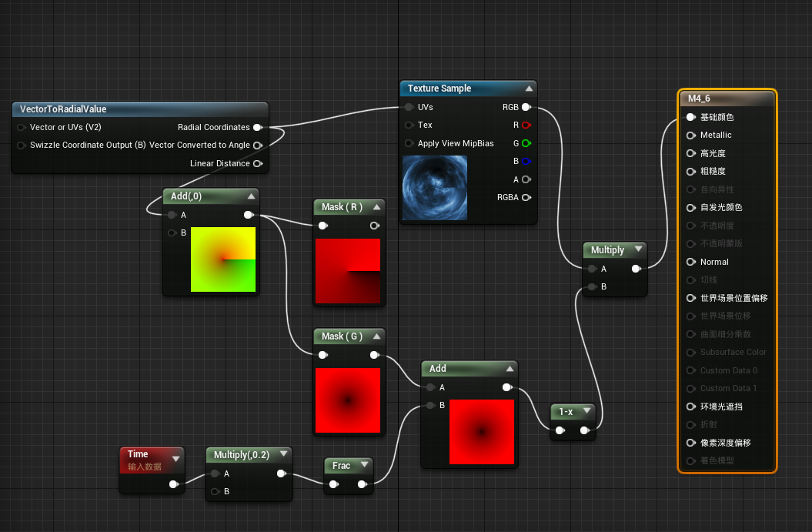Click the blue B output pin on Texture Sample

click(x=527, y=161)
